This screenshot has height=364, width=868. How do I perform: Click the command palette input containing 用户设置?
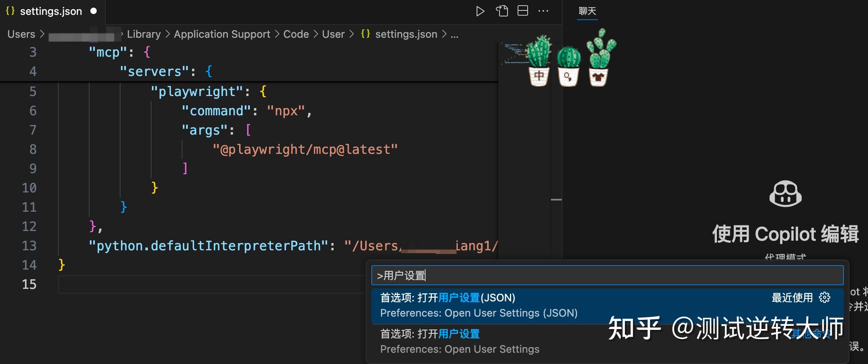click(x=607, y=276)
